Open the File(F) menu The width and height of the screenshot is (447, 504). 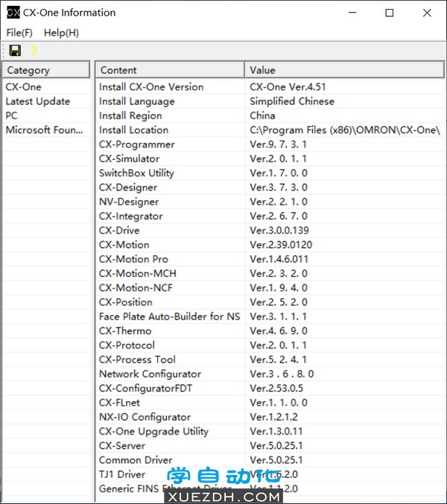pos(19,33)
